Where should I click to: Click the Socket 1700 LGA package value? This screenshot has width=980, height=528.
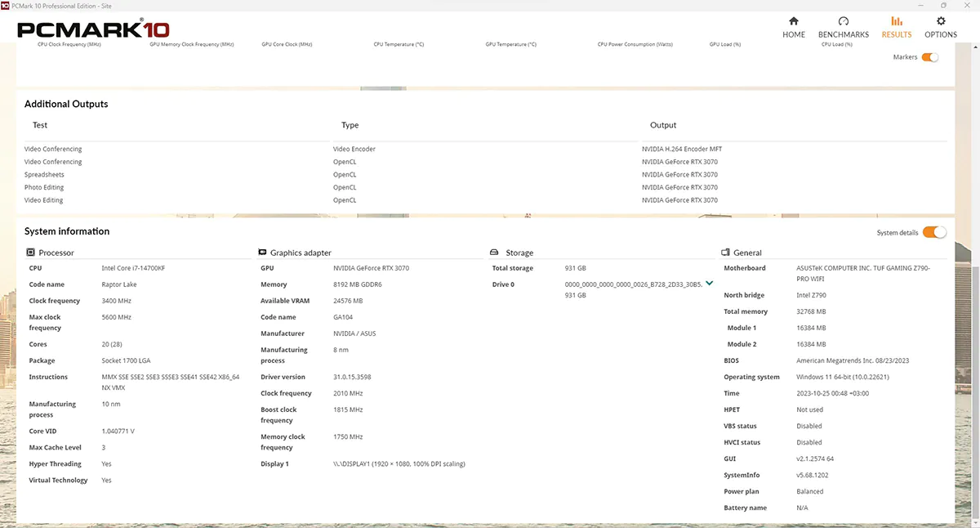tap(126, 360)
